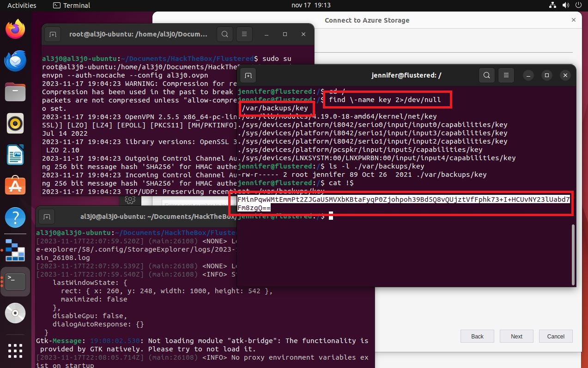Open the clock showing nov 17 19:13
This screenshot has height=368, width=588.
coord(311,5)
